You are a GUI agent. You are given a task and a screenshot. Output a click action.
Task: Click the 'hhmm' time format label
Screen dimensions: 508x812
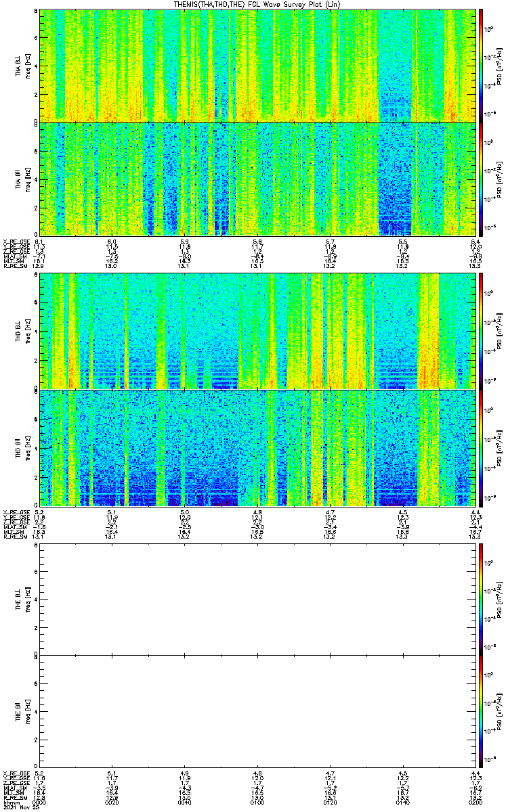10,803
